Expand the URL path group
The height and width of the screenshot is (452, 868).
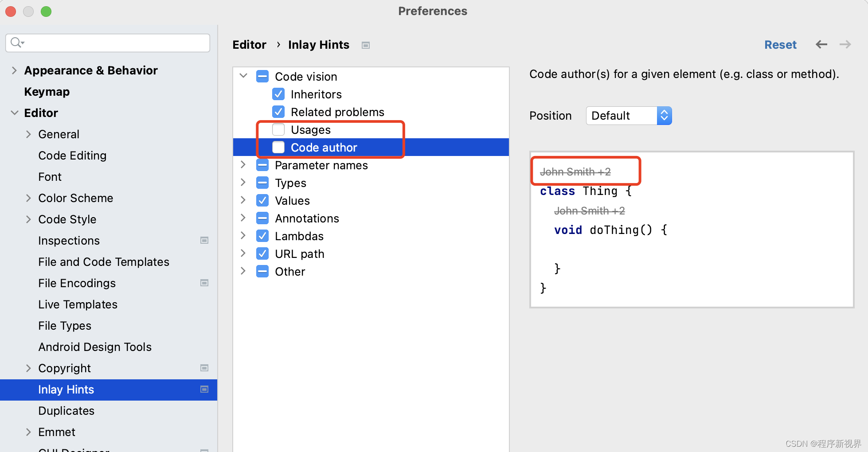tap(243, 253)
